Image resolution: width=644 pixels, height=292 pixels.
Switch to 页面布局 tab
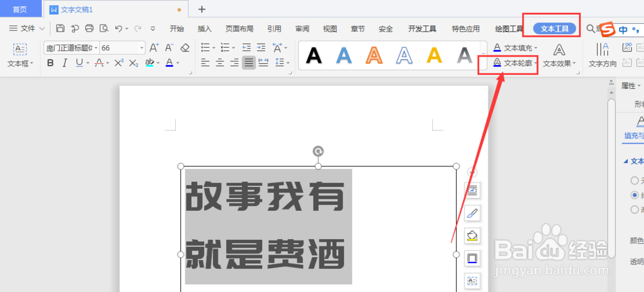[x=239, y=28]
